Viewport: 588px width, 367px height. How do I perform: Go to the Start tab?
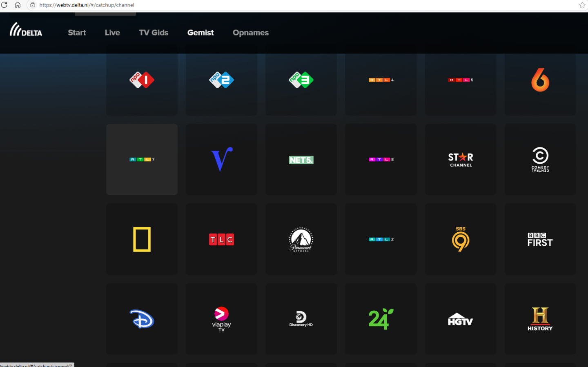(77, 33)
